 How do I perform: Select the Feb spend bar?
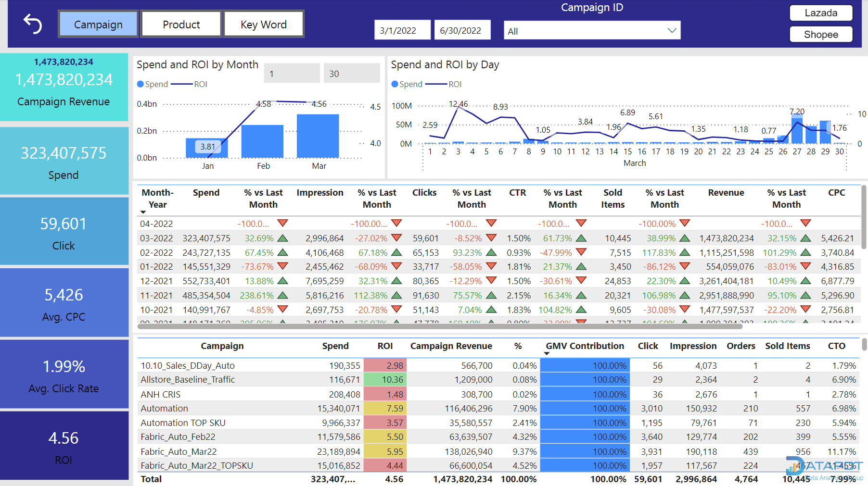coord(262,141)
